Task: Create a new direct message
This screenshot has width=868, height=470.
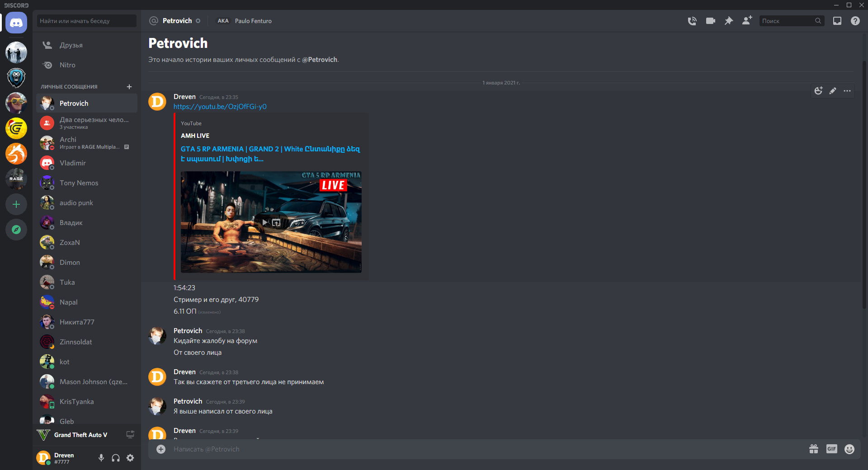Action: 129,87
